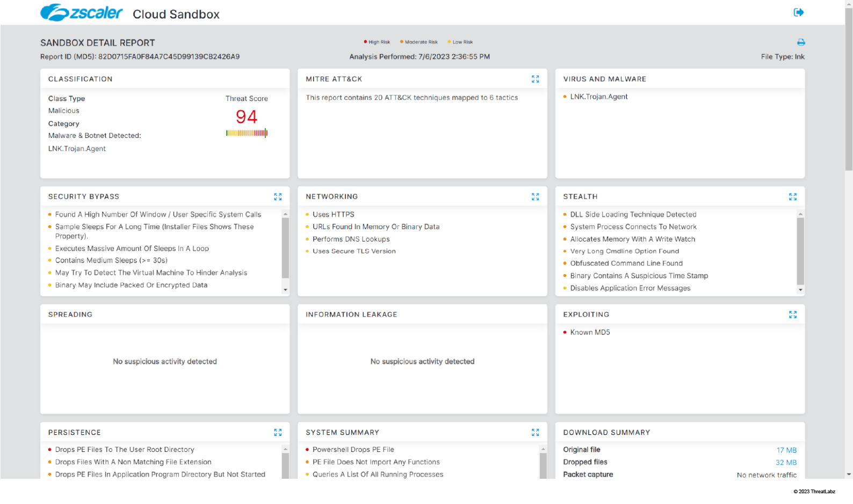Expand the Stealth panel
The height and width of the screenshot is (504, 853).
[792, 197]
